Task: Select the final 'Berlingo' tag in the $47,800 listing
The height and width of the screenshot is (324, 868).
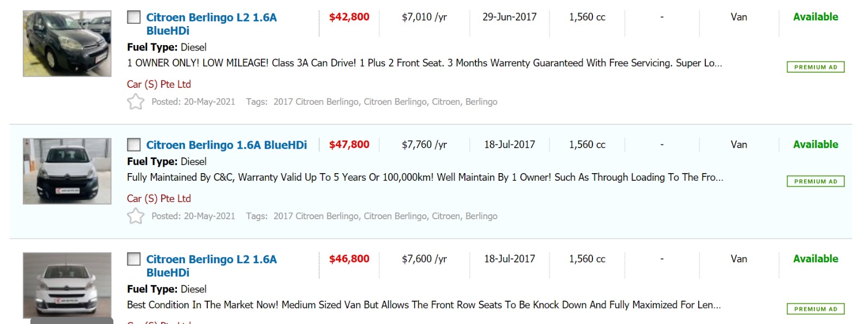Action: pos(481,216)
